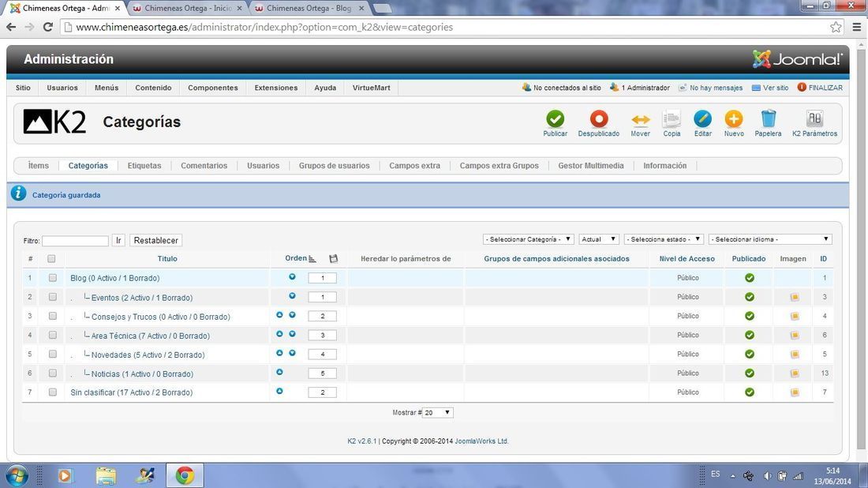The height and width of the screenshot is (488, 868).
Task: Toggle published status of Blog category
Action: coord(750,278)
